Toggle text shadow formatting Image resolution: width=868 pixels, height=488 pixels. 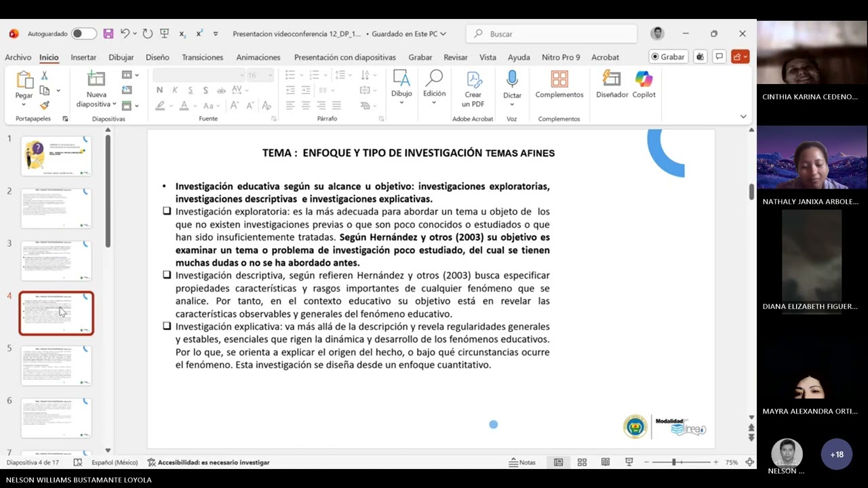pyautogui.click(x=205, y=90)
